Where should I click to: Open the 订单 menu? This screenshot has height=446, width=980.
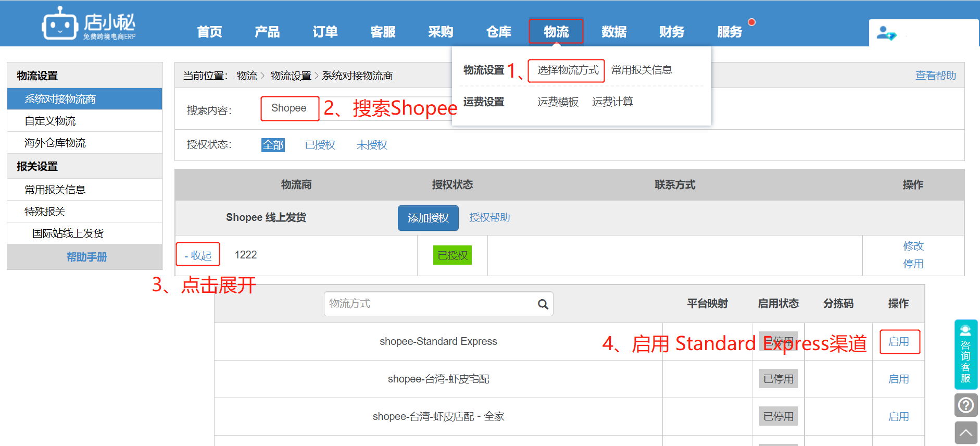click(x=325, y=32)
